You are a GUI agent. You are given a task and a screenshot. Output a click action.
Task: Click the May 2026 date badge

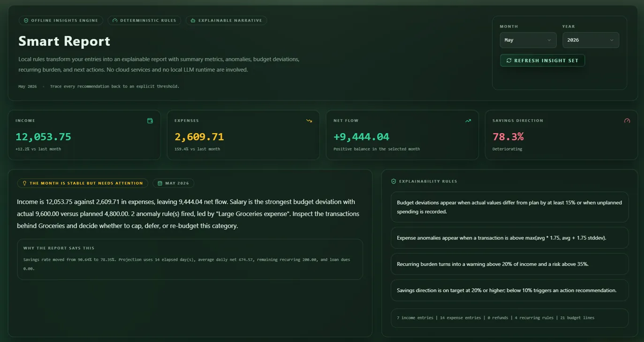tap(174, 183)
